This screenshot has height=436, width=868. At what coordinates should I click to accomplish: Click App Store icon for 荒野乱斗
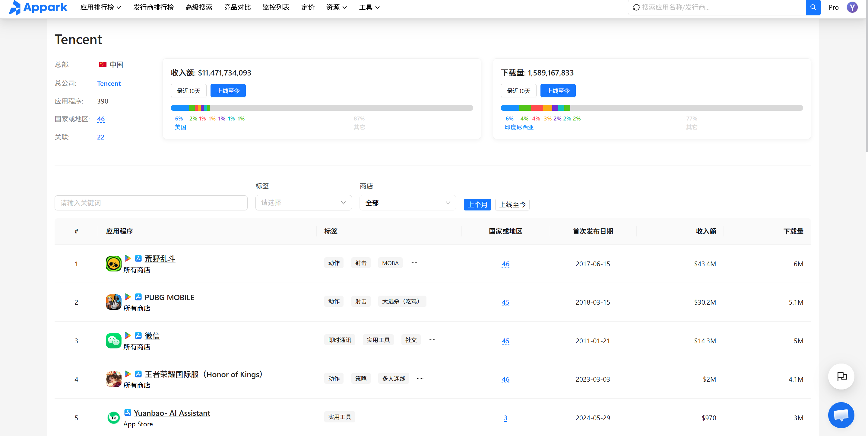coord(138,258)
